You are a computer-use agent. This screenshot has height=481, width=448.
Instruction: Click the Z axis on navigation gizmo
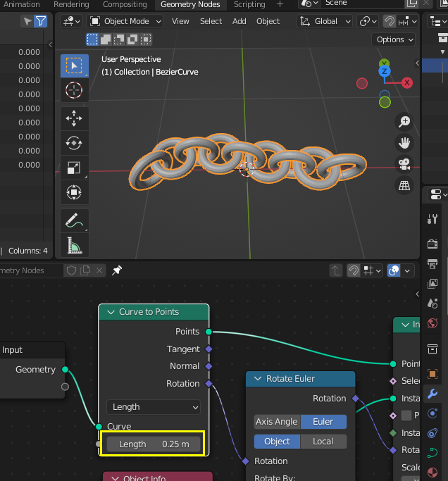tap(384, 71)
